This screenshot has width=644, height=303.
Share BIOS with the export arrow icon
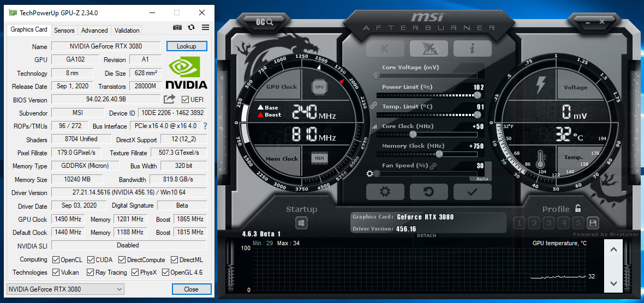click(169, 99)
